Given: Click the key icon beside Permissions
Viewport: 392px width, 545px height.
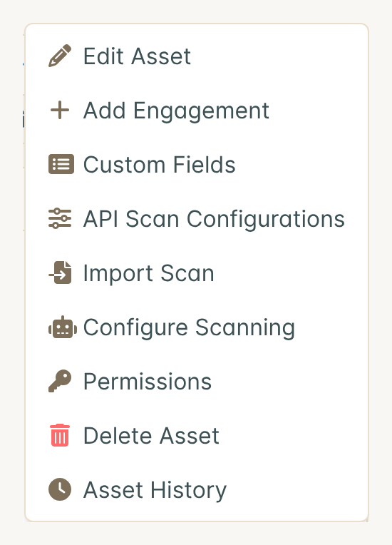Looking at the screenshot, I should 60,381.
